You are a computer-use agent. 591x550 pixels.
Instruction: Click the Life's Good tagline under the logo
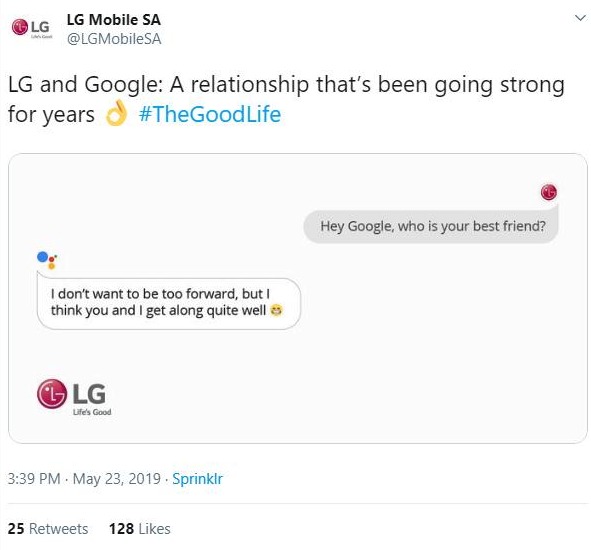(x=92, y=412)
